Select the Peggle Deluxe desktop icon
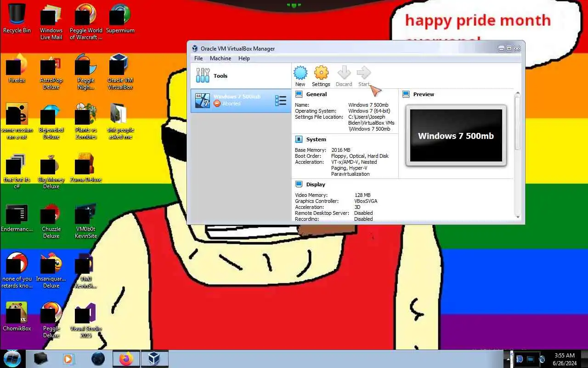Viewport: 588px width, 368px height. tap(51, 320)
